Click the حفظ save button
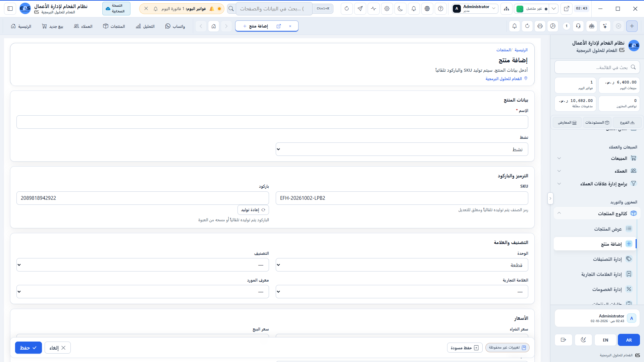 pos(29,348)
